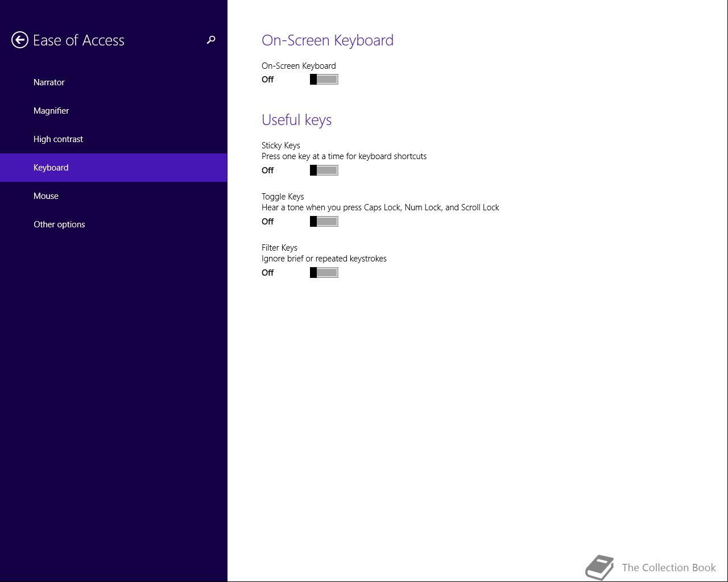The height and width of the screenshot is (582, 728).
Task: Select High contrast in sidebar
Action: (x=114, y=139)
